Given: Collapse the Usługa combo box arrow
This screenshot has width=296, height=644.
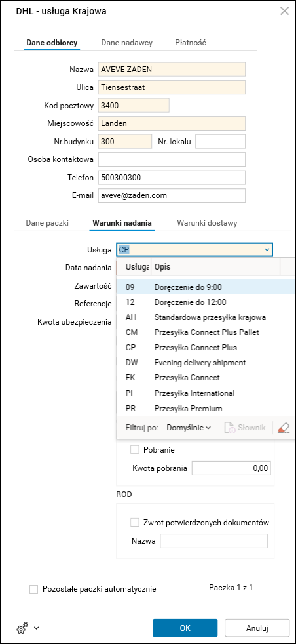Looking at the screenshot, I should pos(267,249).
